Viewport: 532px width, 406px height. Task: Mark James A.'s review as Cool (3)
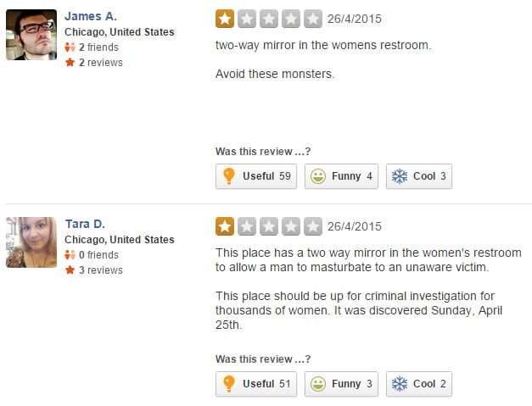(419, 176)
